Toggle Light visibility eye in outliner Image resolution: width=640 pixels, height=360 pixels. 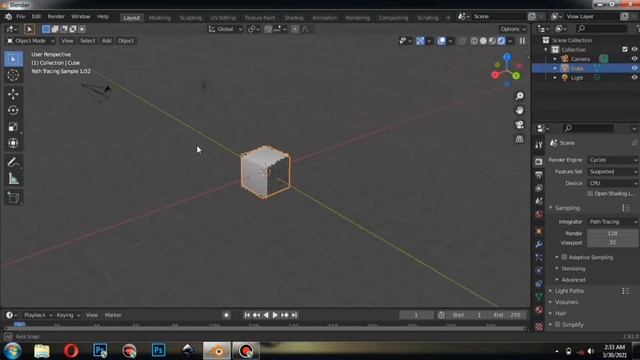(634, 78)
